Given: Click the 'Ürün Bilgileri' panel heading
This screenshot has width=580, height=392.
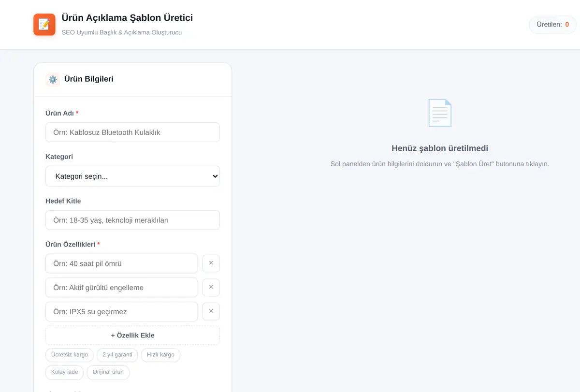Looking at the screenshot, I should tap(89, 79).
